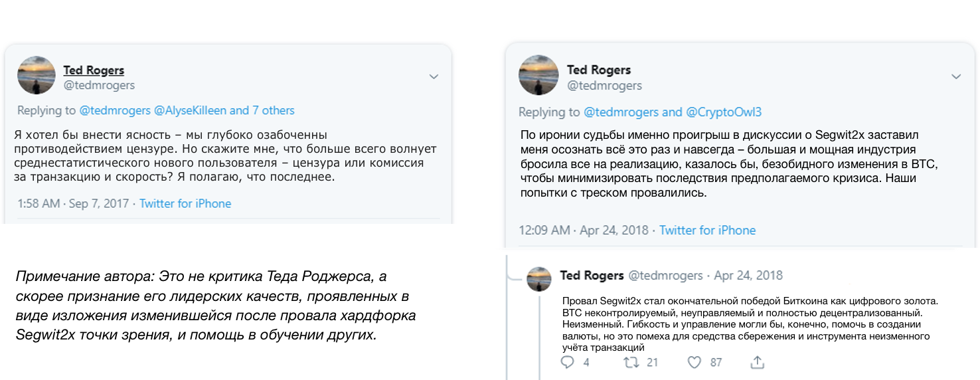
Task: Expand the right tweet's chevron menu
Action: tap(956, 77)
